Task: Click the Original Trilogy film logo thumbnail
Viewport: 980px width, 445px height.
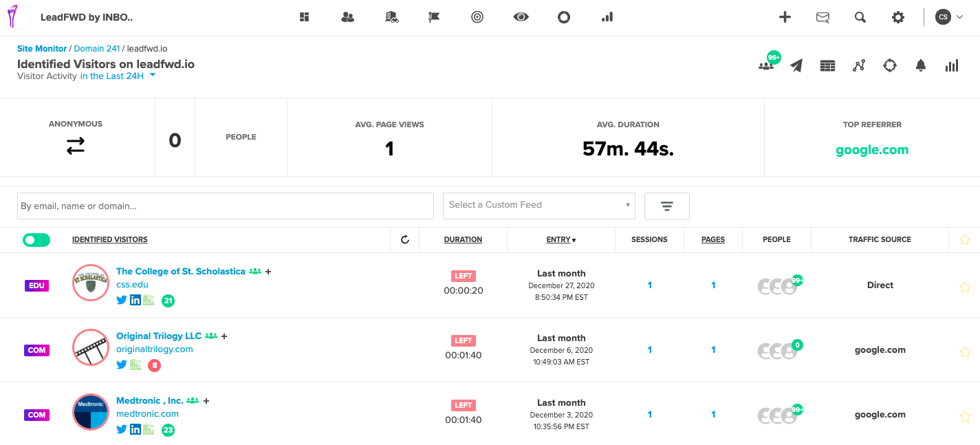Action: click(x=91, y=347)
